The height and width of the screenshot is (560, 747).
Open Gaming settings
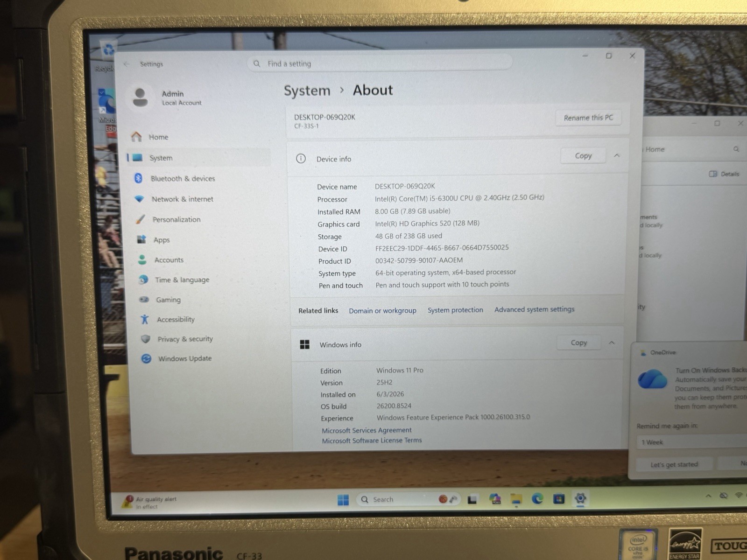click(x=168, y=300)
